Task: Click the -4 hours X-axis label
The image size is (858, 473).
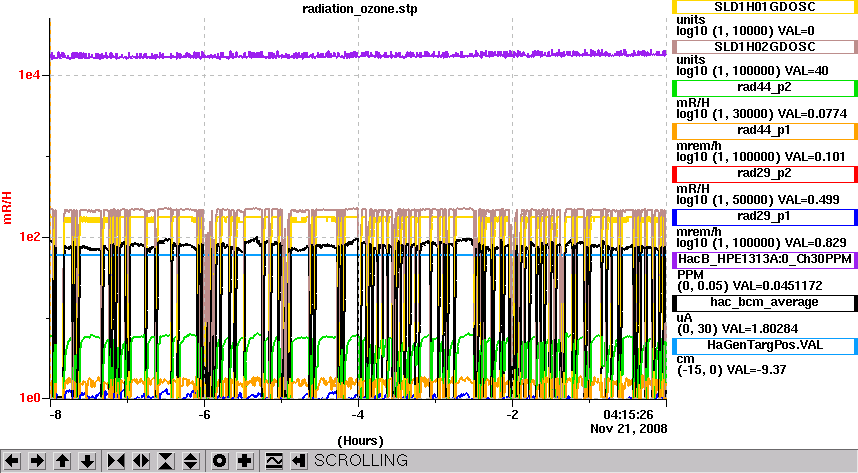Action: (358, 415)
